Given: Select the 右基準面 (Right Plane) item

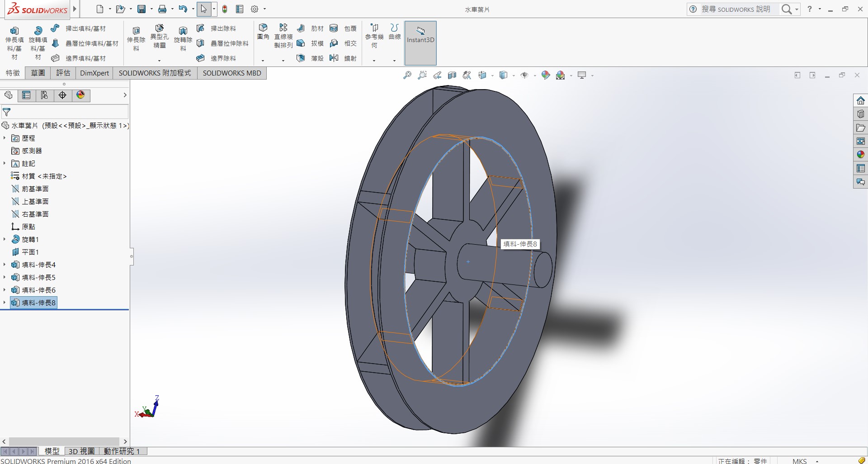Looking at the screenshot, I should [x=30, y=214].
